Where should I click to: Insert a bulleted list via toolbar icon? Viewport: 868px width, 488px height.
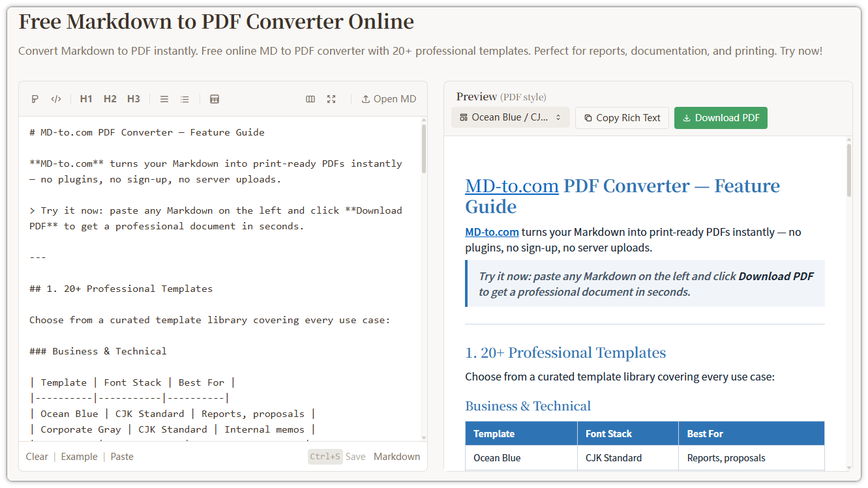pyautogui.click(x=185, y=99)
